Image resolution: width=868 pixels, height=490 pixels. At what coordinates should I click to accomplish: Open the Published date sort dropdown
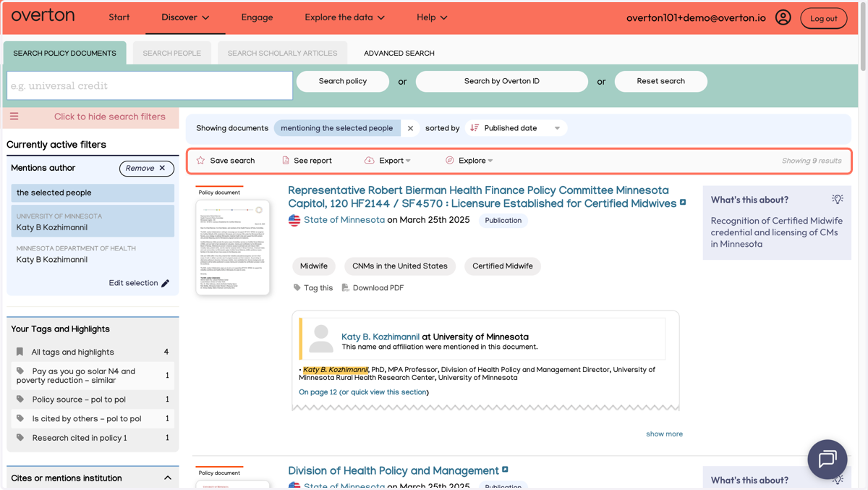tap(516, 128)
